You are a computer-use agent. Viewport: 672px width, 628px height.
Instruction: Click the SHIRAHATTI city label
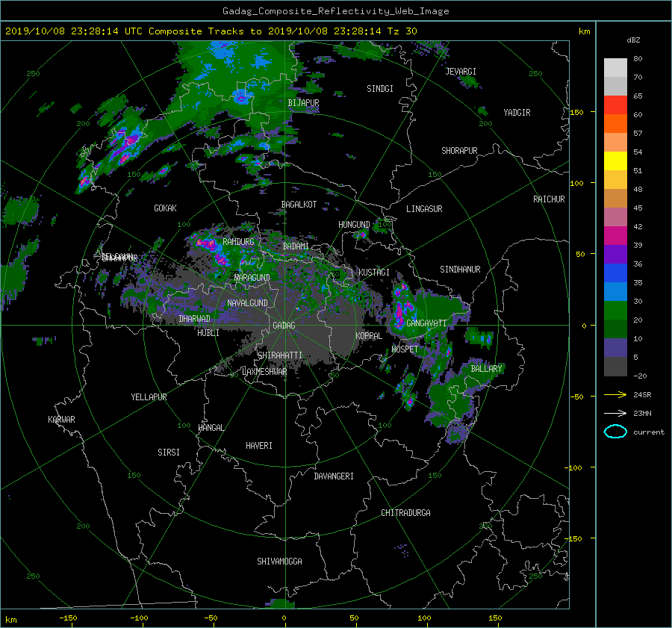pos(280,355)
